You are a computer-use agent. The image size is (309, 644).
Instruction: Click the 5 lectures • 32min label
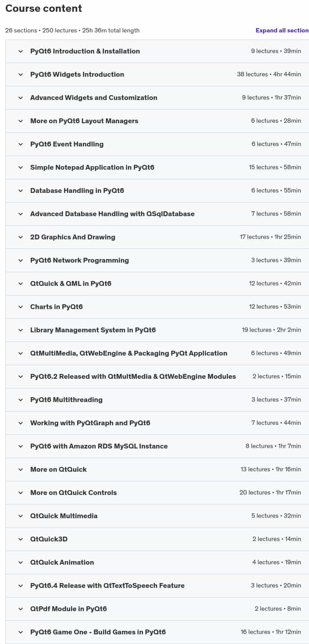point(276,516)
